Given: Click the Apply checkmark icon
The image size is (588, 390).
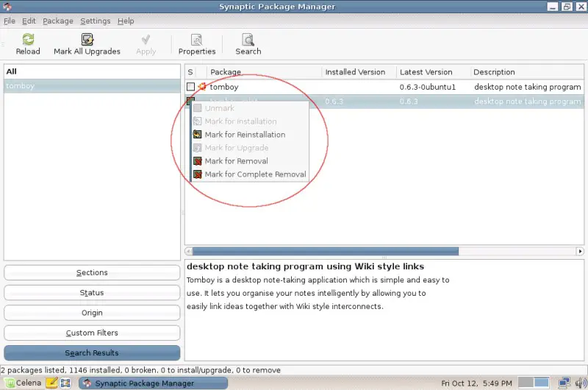Looking at the screenshot, I should (x=146, y=40).
